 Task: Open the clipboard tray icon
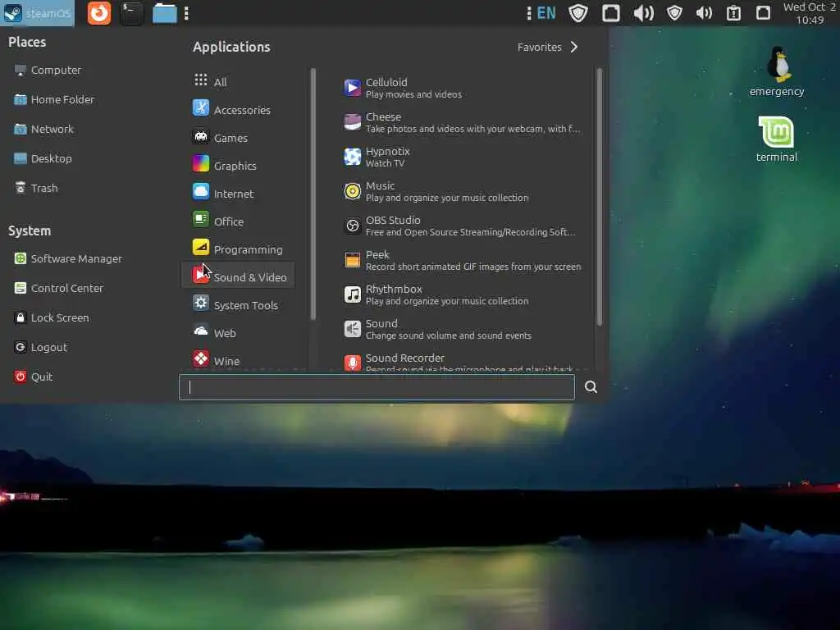click(x=733, y=13)
